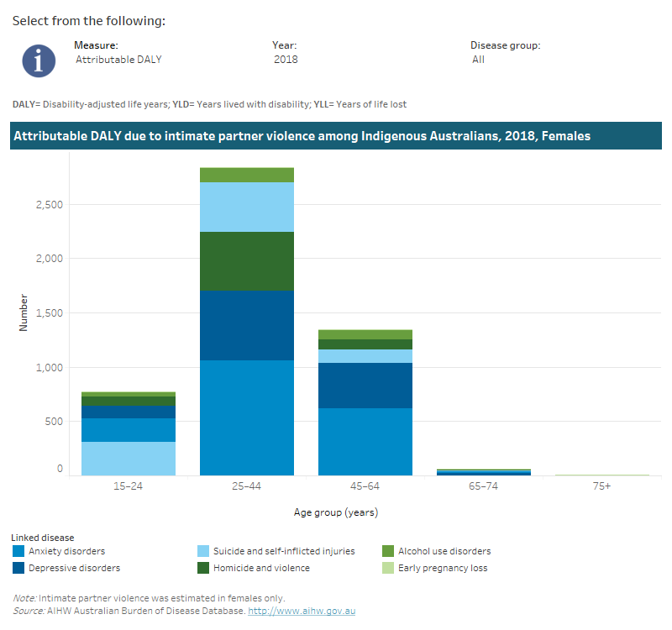The image size is (672, 630).
Task: Click the 25–44 age group axis label
Action: (246, 486)
